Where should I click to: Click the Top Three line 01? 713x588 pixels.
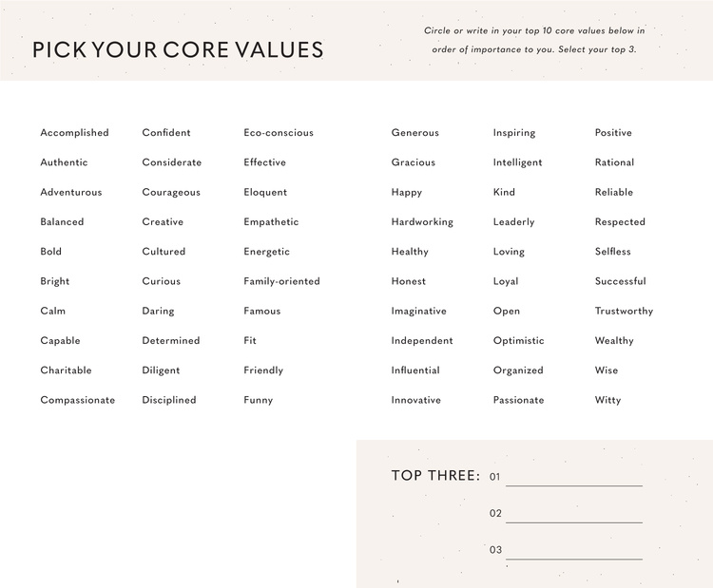pos(573,477)
